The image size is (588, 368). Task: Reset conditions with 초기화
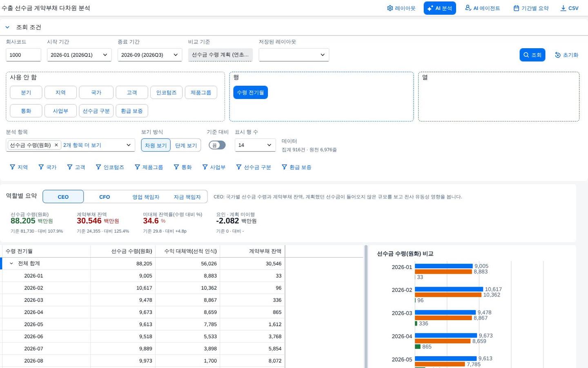(x=566, y=55)
